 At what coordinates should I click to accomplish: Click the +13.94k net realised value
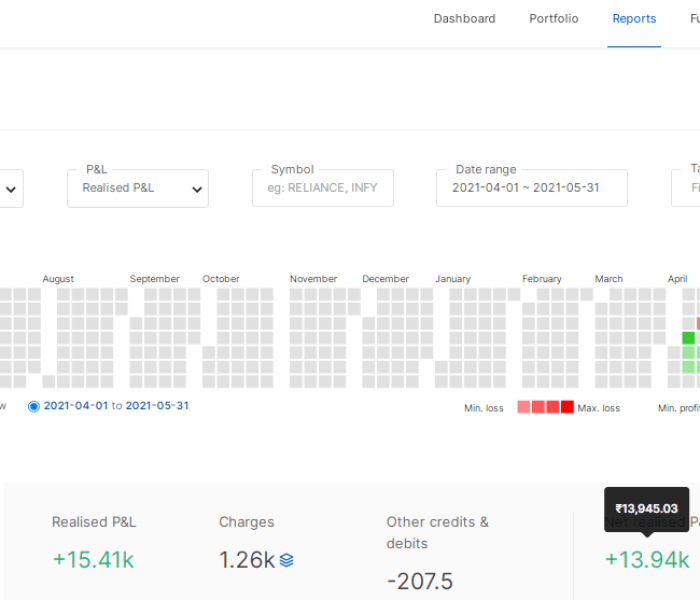tap(646, 560)
